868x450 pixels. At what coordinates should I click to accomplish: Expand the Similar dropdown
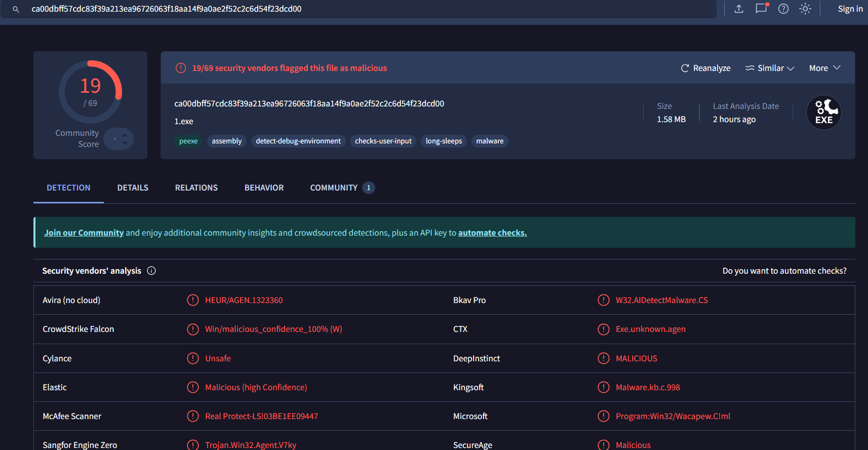coord(770,68)
